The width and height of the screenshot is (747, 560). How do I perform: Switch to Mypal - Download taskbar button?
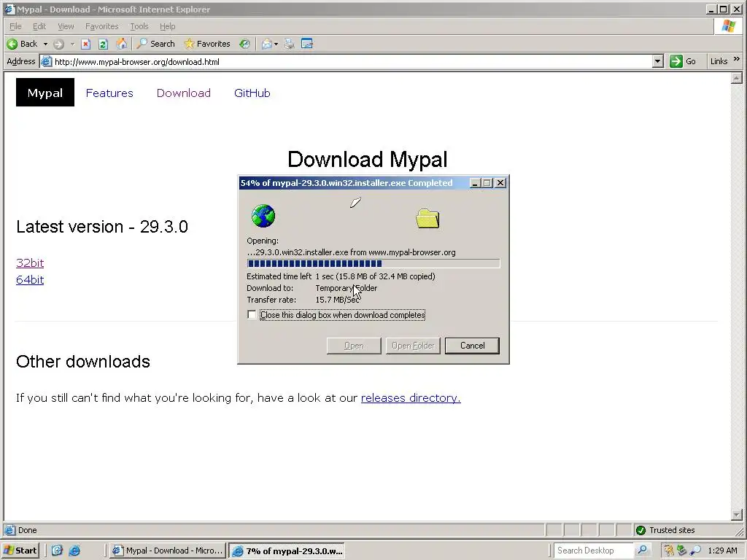[168, 551]
